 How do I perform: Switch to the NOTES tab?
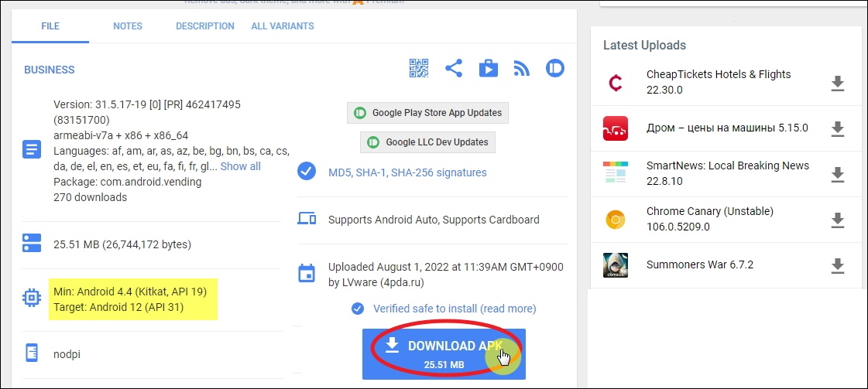[128, 26]
